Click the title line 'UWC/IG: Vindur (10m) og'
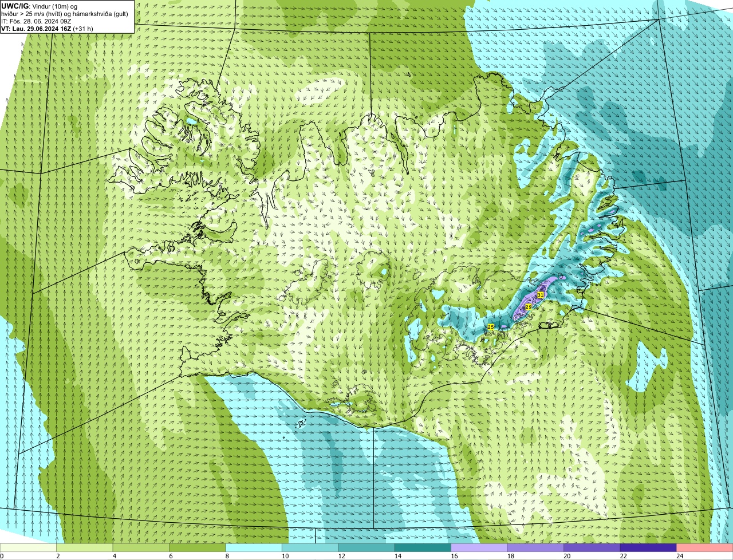This screenshot has width=733, height=560. tap(40, 6)
